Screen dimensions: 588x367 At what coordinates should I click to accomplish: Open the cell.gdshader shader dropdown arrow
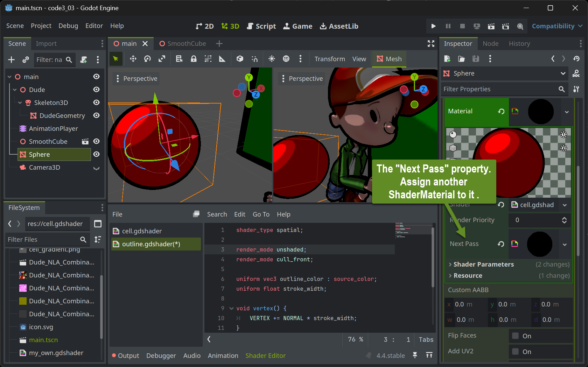point(565,205)
